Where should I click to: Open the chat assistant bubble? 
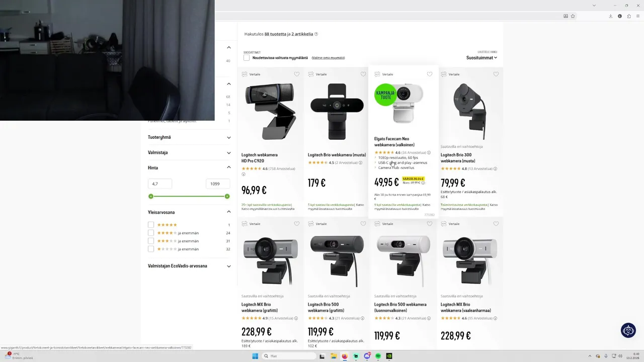click(x=628, y=330)
